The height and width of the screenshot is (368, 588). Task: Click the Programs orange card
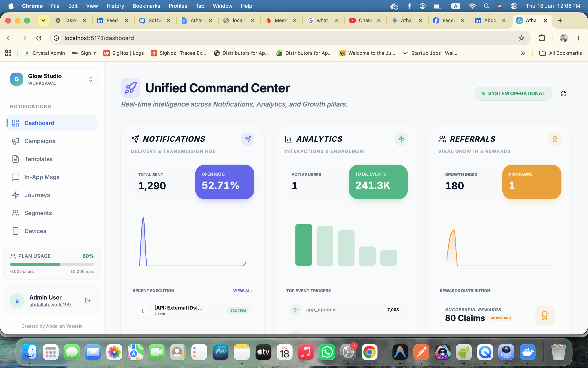click(532, 182)
